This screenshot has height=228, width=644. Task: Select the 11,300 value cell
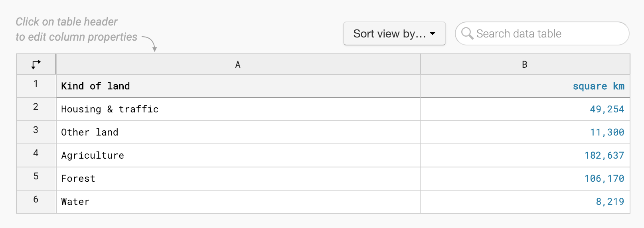pyautogui.click(x=525, y=132)
